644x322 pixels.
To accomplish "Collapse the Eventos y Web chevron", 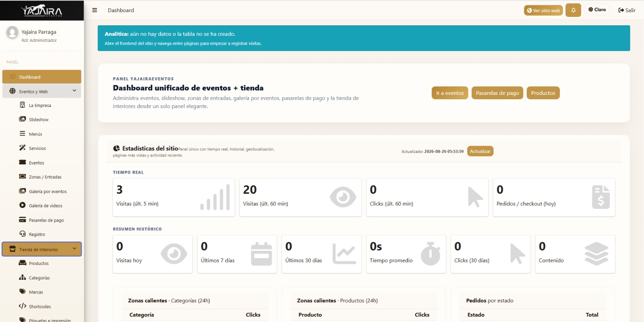I will coord(74,91).
